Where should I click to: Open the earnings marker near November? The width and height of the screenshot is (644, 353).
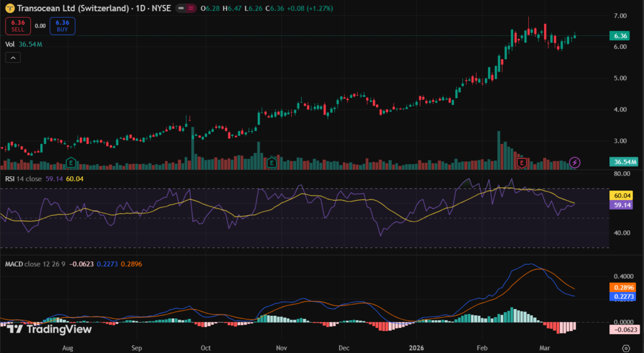click(272, 162)
